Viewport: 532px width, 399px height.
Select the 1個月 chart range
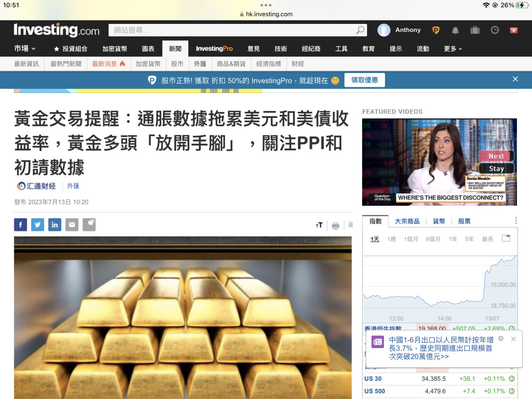411,239
